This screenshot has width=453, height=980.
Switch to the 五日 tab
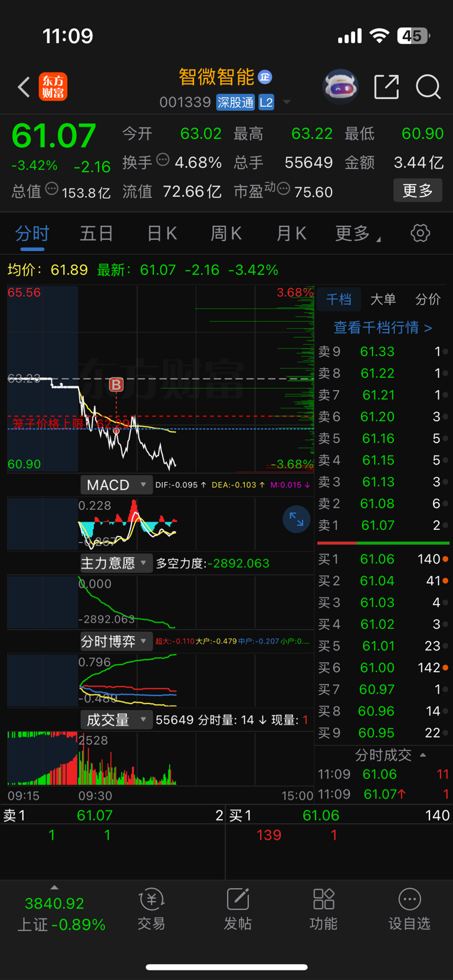coord(97,233)
